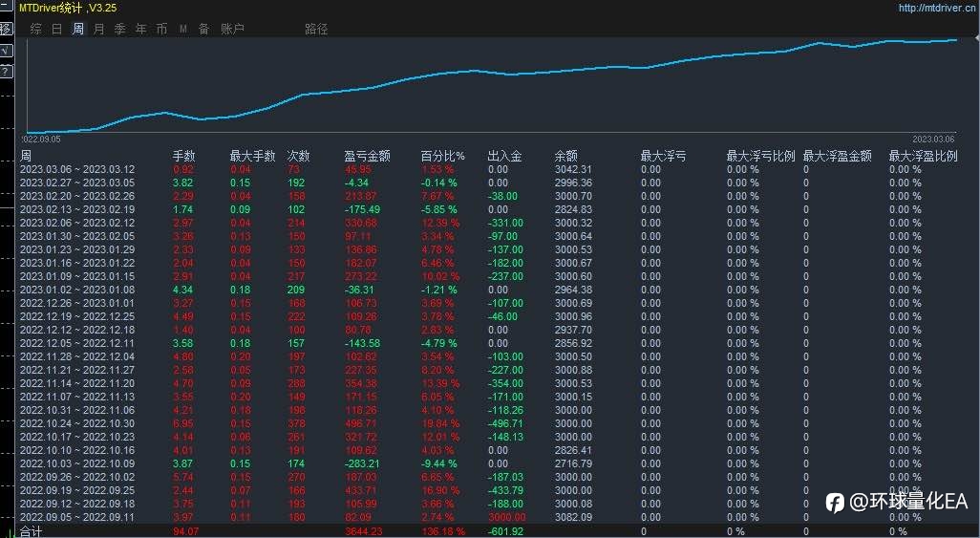Open the 季 quarterly statistics tab
The image size is (980, 538).
click(x=120, y=29)
